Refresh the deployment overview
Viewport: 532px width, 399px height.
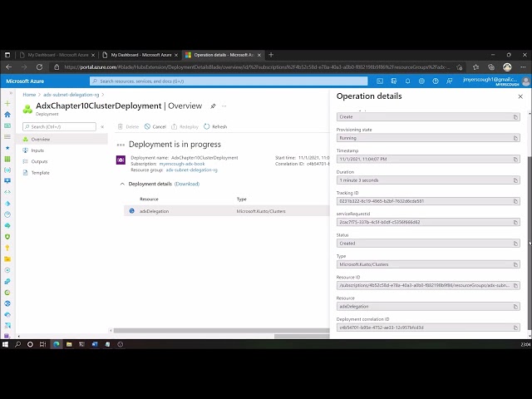pyautogui.click(x=215, y=126)
